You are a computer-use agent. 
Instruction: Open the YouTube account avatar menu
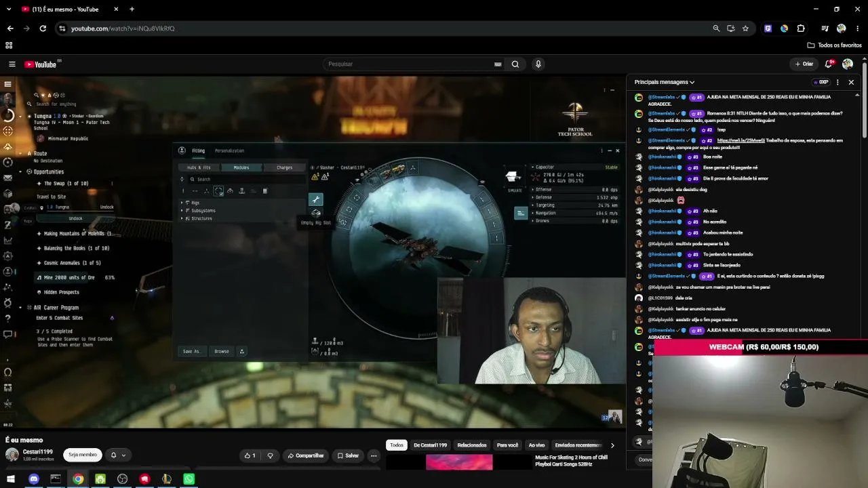pyautogui.click(x=847, y=64)
